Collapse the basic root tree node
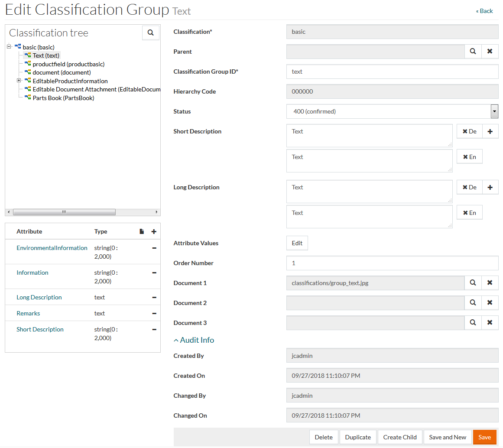Screen dimensions: 503x448 [9, 47]
